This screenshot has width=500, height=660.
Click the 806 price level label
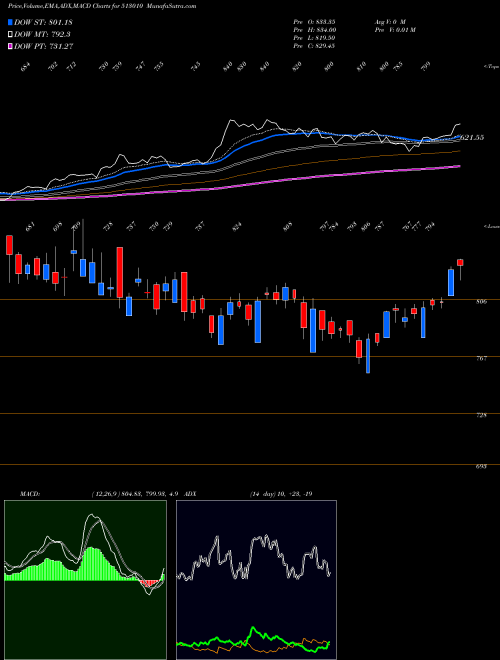click(x=483, y=302)
